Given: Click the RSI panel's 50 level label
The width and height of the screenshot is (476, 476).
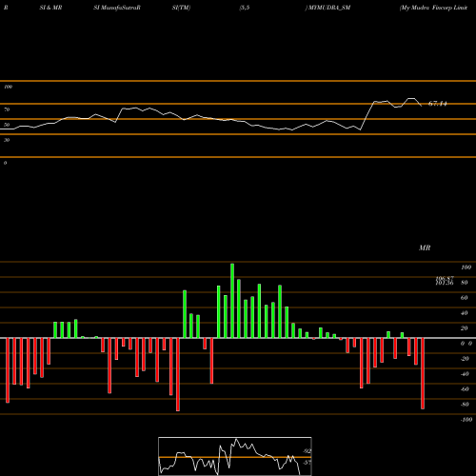Looking at the screenshot, I should [x=7, y=125].
